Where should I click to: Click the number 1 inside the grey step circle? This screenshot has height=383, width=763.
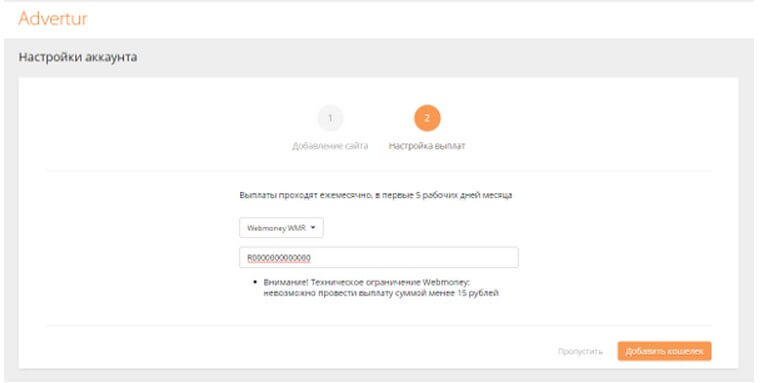pos(330,118)
